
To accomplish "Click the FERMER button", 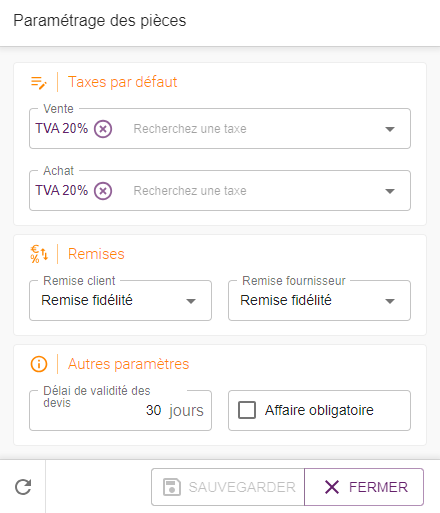I will (364, 487).
